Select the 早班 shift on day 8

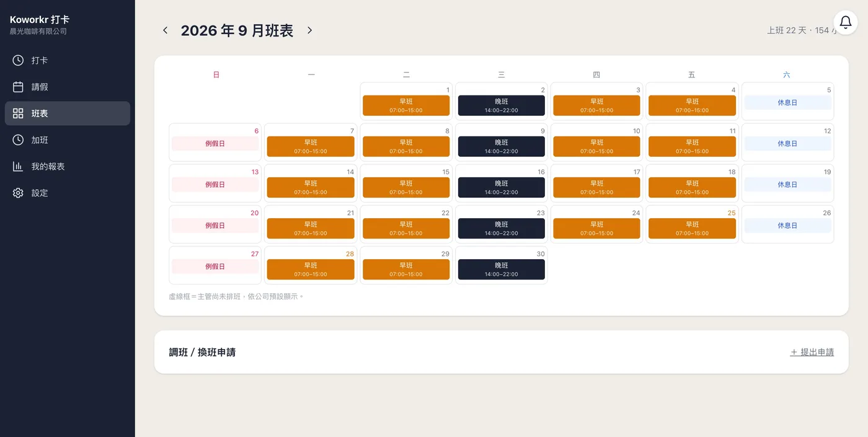(x=406, y=146)
